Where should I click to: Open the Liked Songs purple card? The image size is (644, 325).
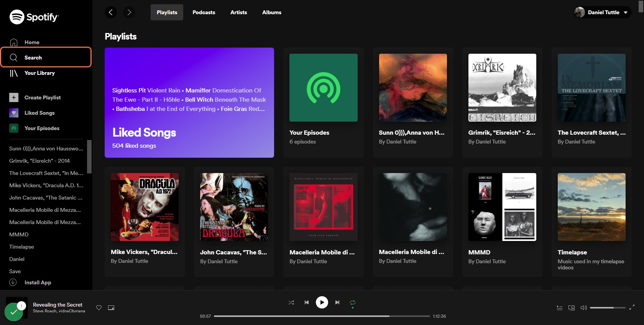[x=189, y=102]
